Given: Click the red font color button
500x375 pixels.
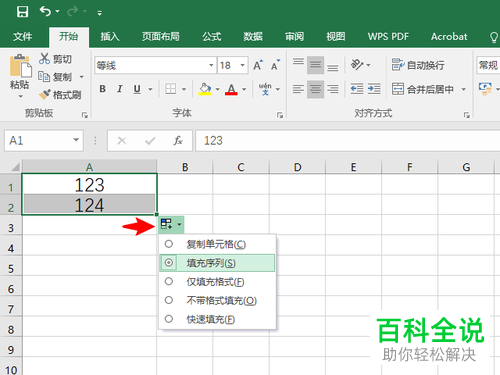Looking at the screenshot, I should point(231,89).
